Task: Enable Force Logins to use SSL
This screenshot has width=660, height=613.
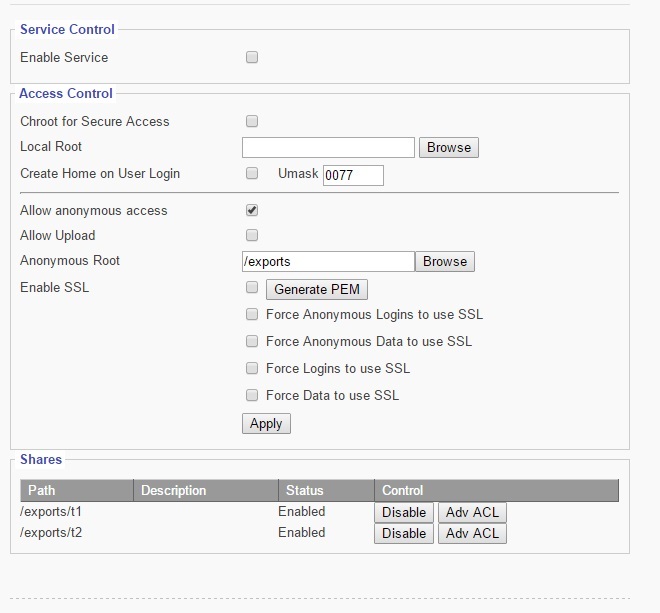Action: pos(252,368)
